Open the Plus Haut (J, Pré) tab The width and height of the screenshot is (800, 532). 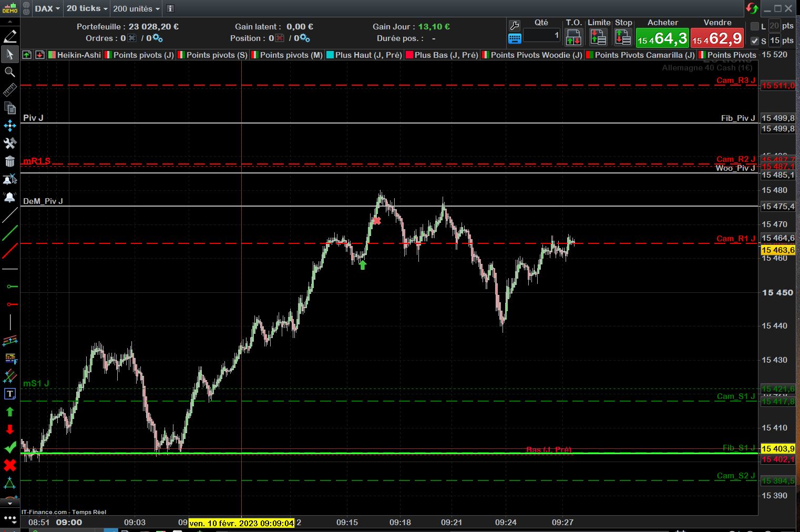click(x=364, y=55)
